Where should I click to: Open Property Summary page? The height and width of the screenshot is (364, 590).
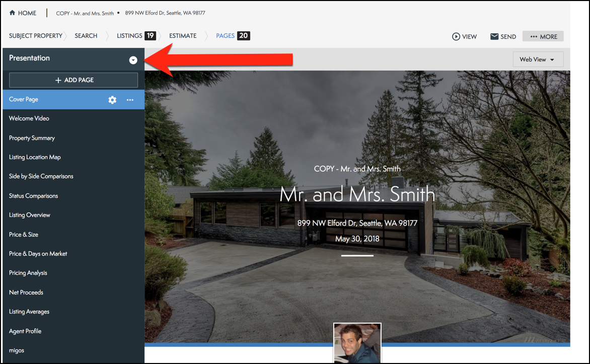32,138
